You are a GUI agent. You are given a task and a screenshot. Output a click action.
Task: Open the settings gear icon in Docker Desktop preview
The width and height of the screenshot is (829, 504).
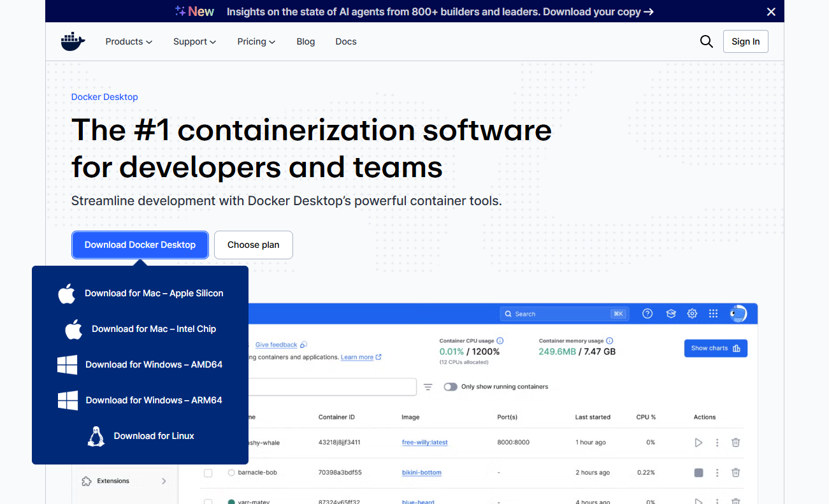692,313
